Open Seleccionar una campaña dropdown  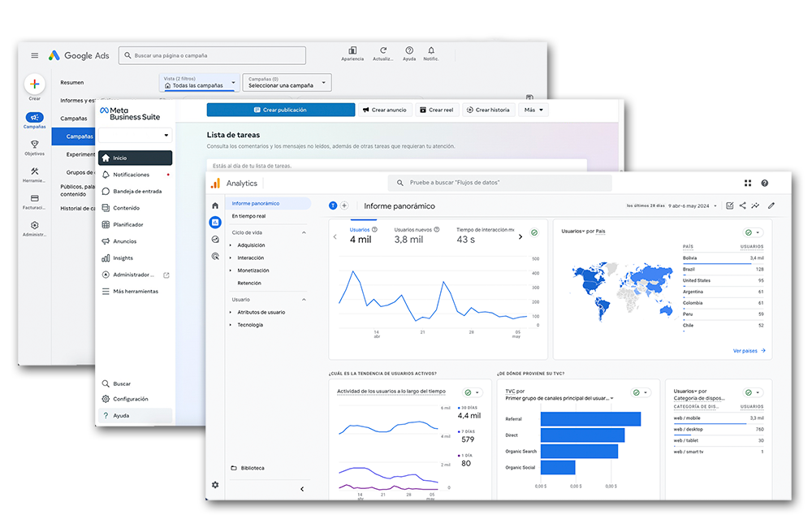(287, 82)
